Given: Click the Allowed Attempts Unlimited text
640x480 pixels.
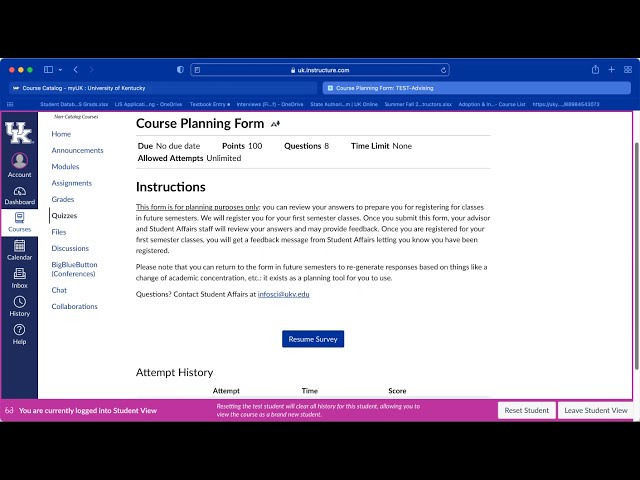Looking at the screenshot, I should coord(189,158).
